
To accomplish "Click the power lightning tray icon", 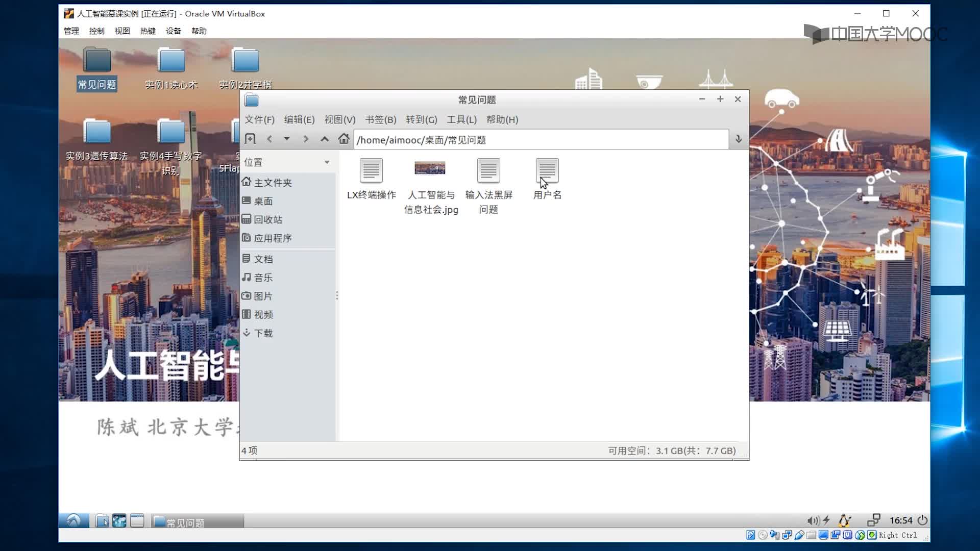I will (x=826, y=520).
